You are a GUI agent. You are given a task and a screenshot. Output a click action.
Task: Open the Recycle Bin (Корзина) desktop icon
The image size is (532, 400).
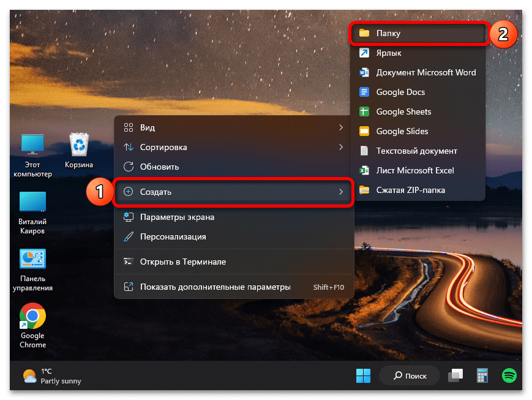coord(79,146)
